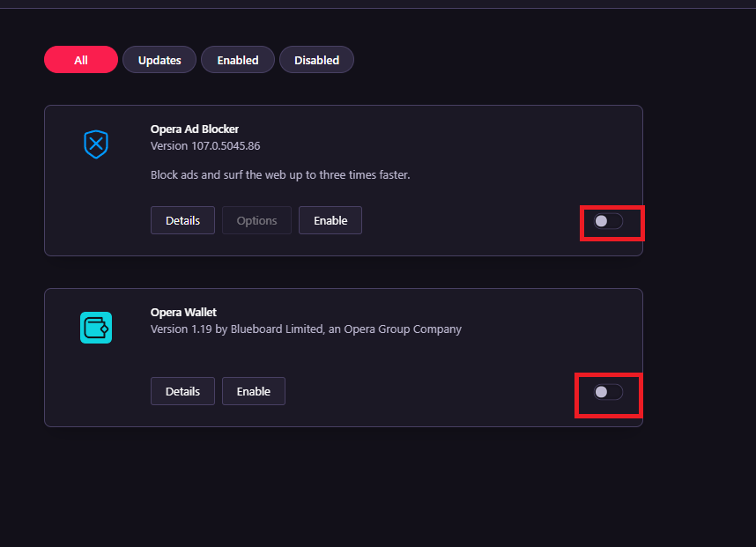The image size is (756, 547).
Task: Open Details for Opera Ad Blocker
Action: [182, 220]
